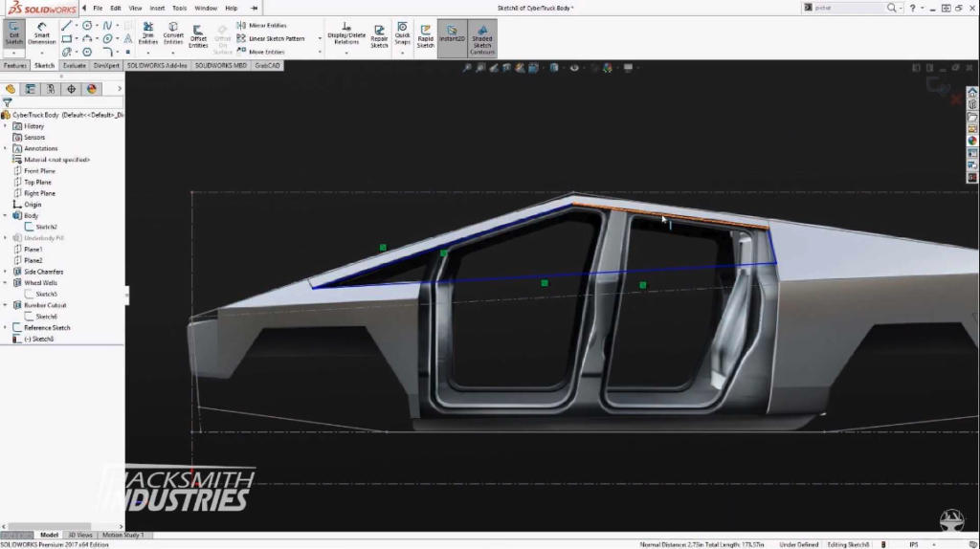Click the confirm sketch corner icon

click(x=938, y=86)
